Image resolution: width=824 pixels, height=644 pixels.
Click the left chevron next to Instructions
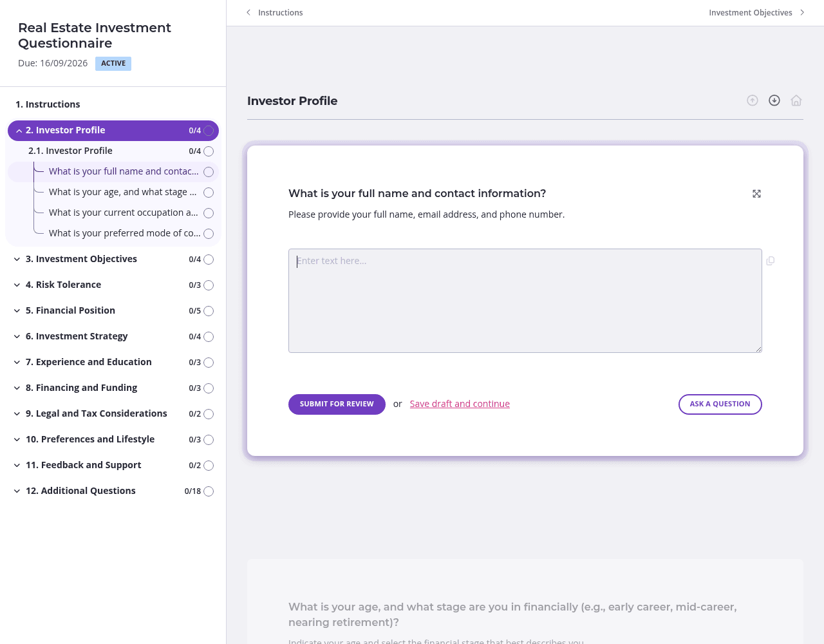point(248,12)
